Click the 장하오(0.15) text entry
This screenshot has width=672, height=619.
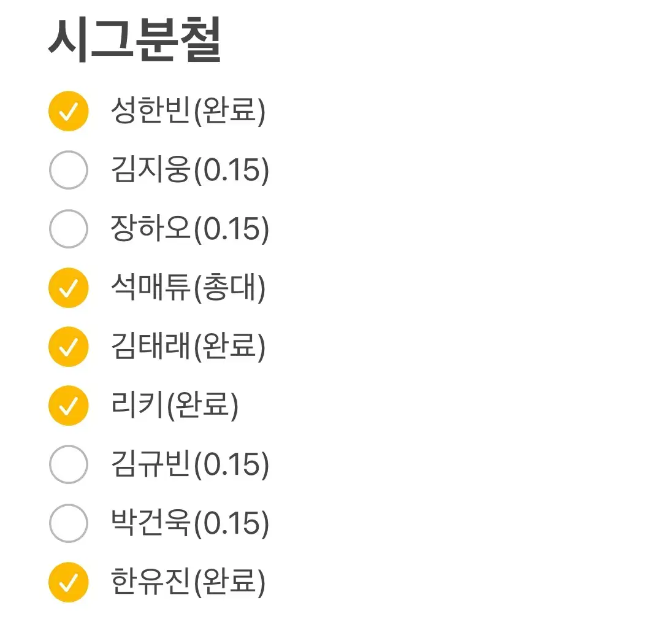point(190,228)
